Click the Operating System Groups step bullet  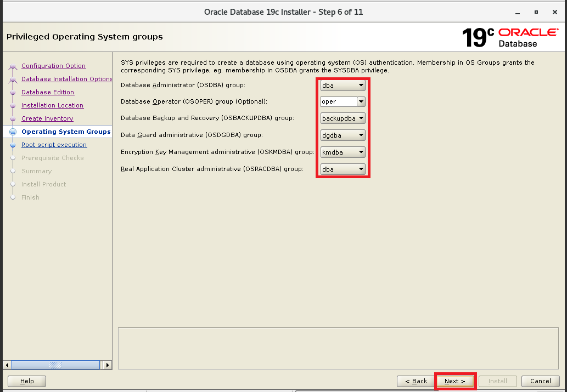(x=13, y=132)
